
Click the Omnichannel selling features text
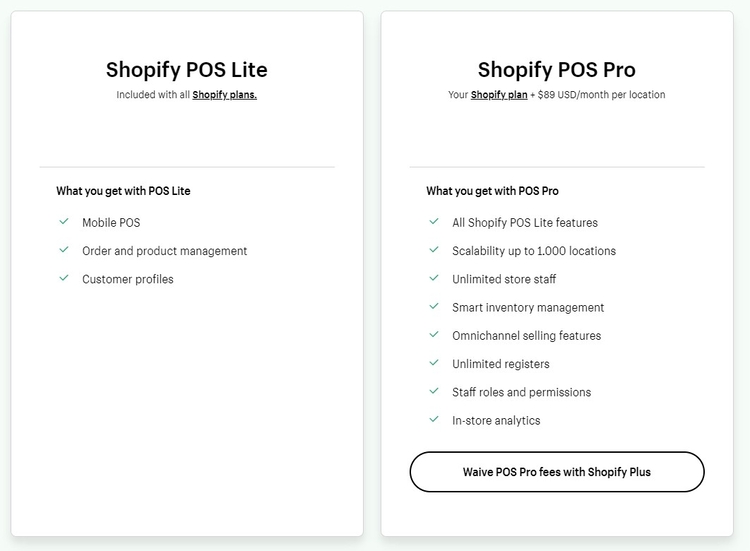pyautogui.click(x=526, y=335)
